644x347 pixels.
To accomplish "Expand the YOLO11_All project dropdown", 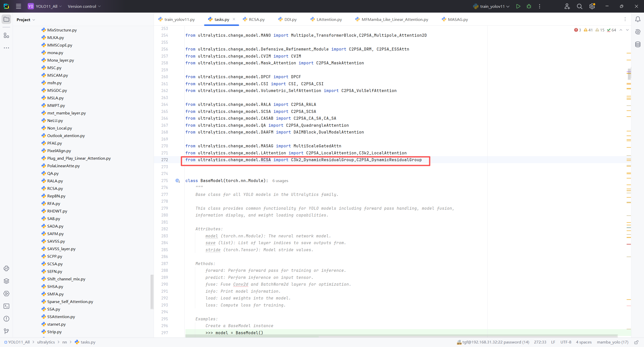I will (47, 6).
